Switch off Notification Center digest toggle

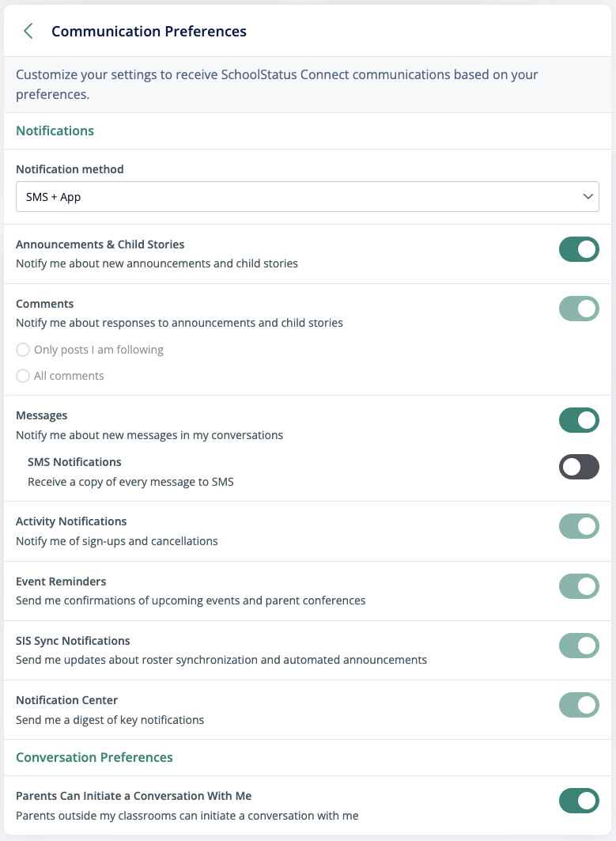(579, 705)
